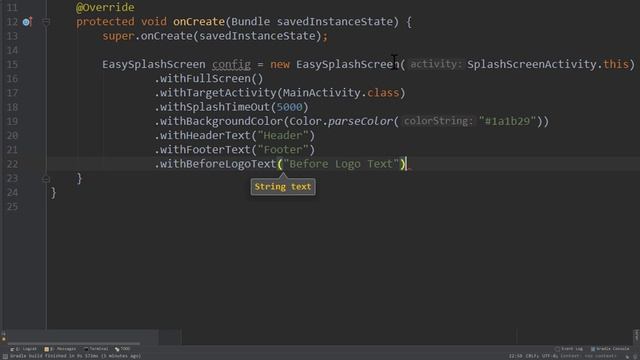Open the Logcat tool window tab
This screenshot has width=640, height=360.
pyautogui.click(x=23, y=349)
